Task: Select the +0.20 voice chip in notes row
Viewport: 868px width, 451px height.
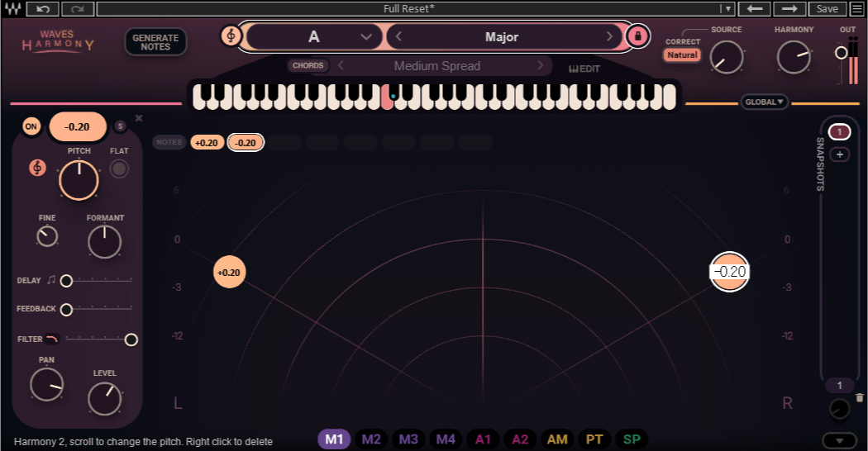Action: [207, 142]
